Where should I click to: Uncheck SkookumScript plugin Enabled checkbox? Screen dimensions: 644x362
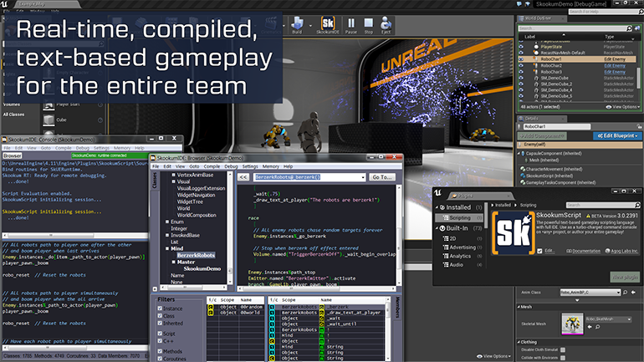[539, 251]
